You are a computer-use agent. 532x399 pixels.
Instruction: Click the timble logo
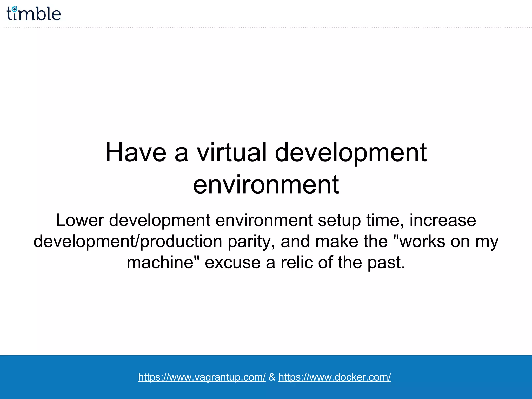34,14
